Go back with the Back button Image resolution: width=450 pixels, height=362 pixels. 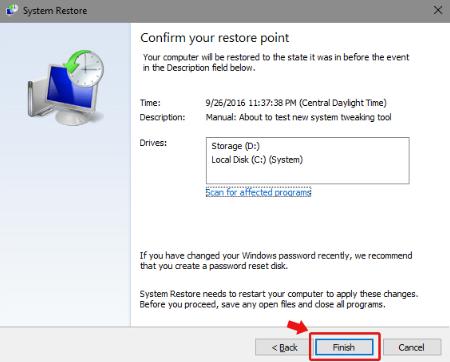[284, 347]
